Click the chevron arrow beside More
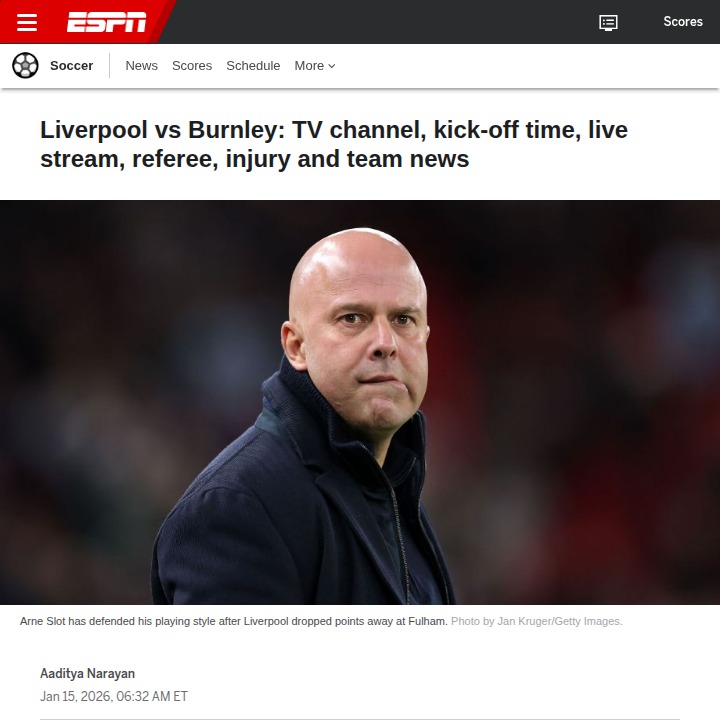This screenshot has width=720, height=720. click(332, 66)
